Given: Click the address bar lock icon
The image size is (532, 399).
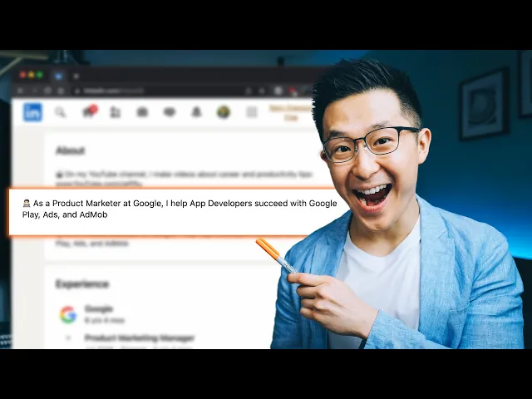Looking at the screenshot, I should tap(77, 91).
